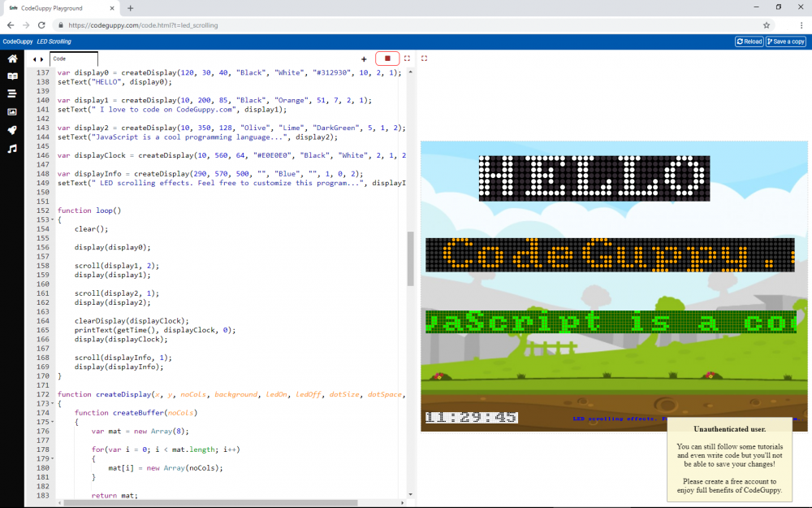Click the 11:29:45 clock display
The width and height of the screenshot is (812, 508).
click(471, 417)
